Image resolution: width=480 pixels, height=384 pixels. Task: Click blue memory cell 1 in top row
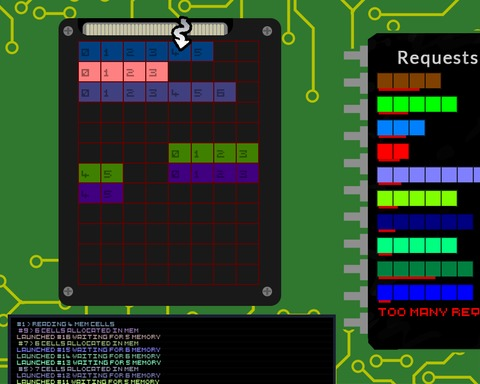coord(112,51)
